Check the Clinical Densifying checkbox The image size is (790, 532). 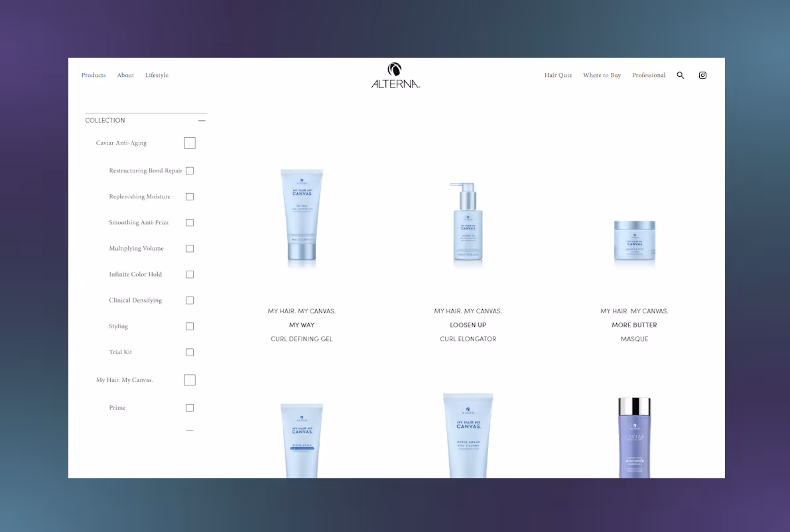(190, 300)
